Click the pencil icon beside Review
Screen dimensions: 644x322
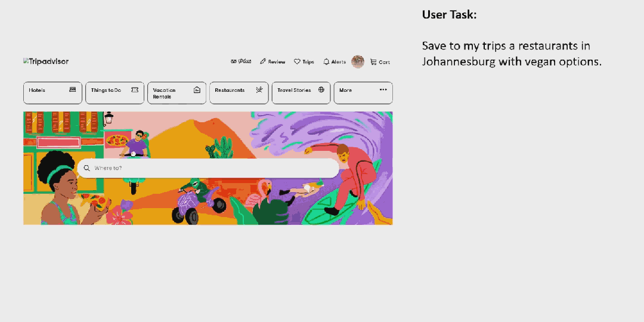(263, 62)
